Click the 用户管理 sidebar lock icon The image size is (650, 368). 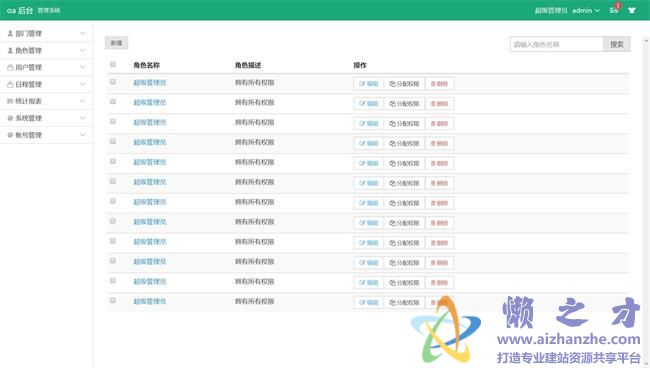pos(10,67)
